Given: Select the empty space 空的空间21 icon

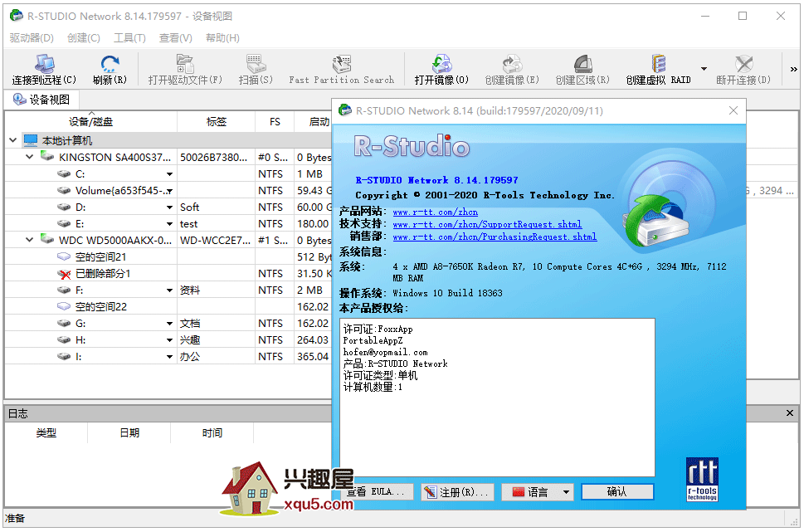Looking at the screenshot, I should point(64,256).
